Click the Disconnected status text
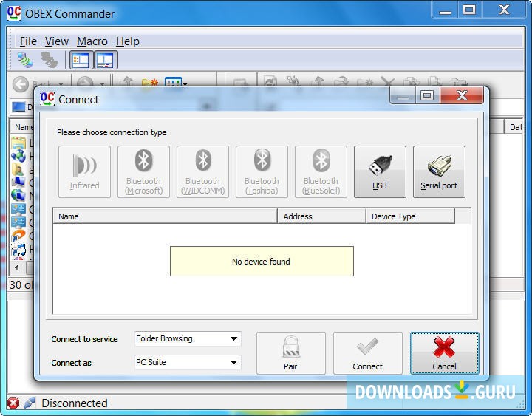 75,403
